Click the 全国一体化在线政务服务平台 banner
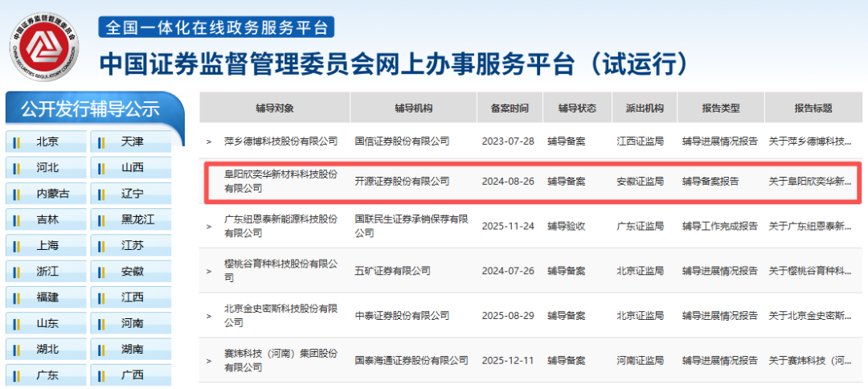868x389 pixels. (216, 27)
